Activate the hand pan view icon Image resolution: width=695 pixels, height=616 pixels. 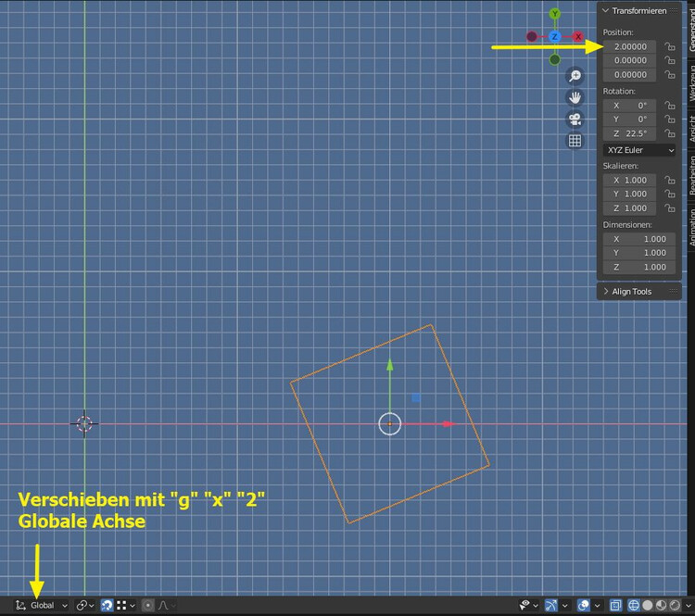click(575, 97)
